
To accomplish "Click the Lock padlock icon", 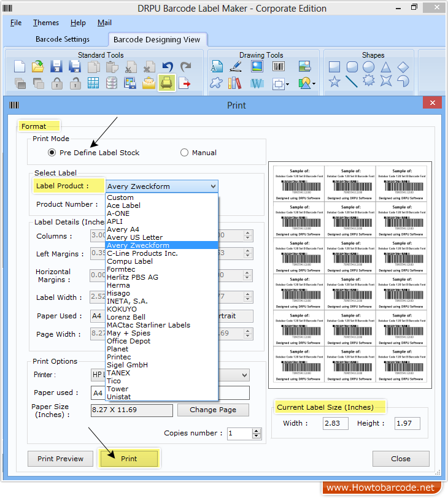I will 57,83.
